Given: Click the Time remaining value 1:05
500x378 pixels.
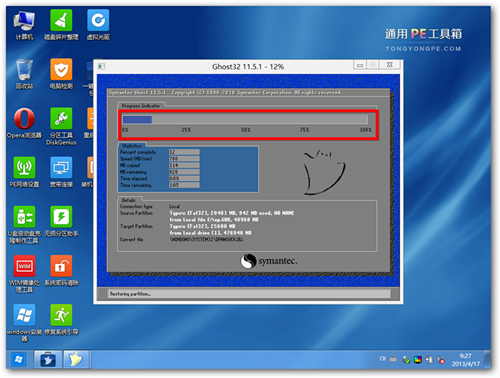Looking at the screenshot, I should pos(184,185).
